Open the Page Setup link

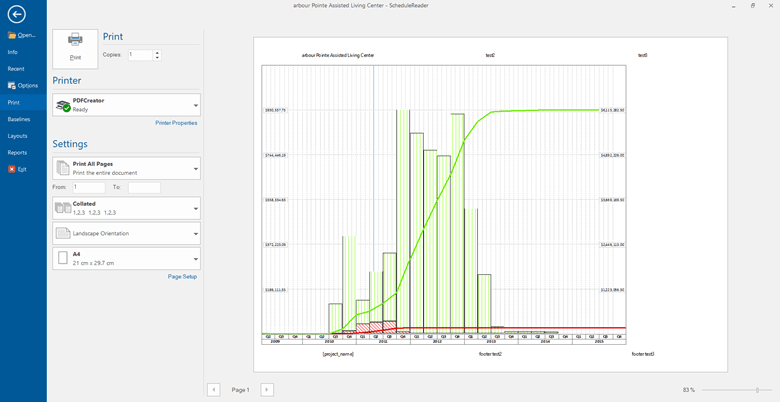(182, 277)
